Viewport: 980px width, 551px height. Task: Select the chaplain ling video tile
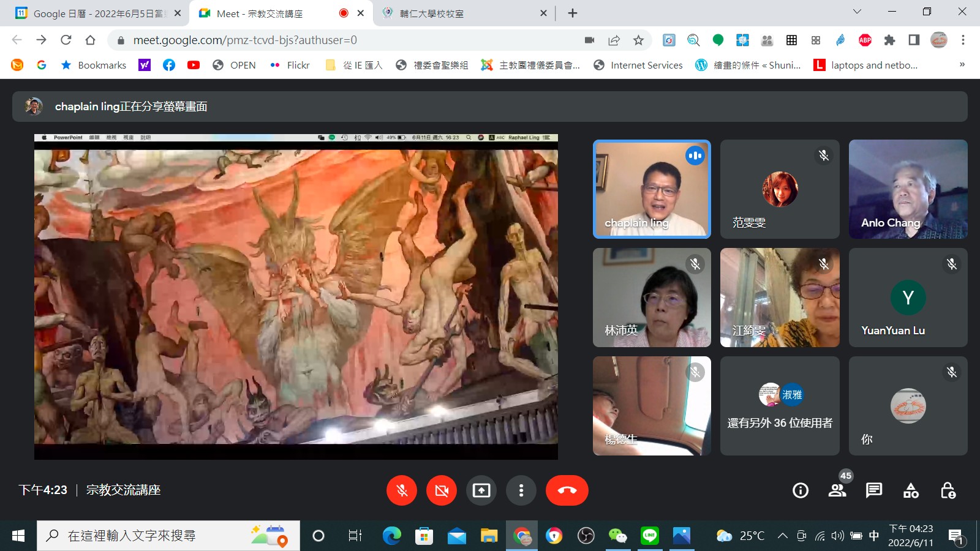pos(652,189)
